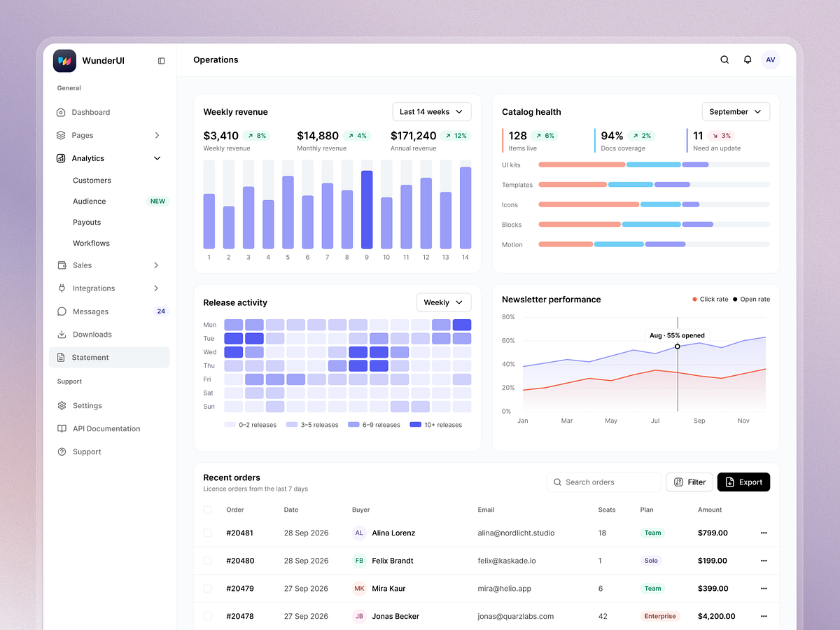
Task: Click UI kits catalog progress bar
Action: 654,164
